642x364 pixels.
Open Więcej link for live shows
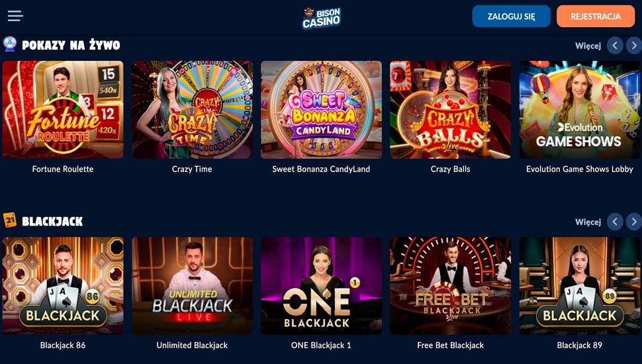[588, 46]
